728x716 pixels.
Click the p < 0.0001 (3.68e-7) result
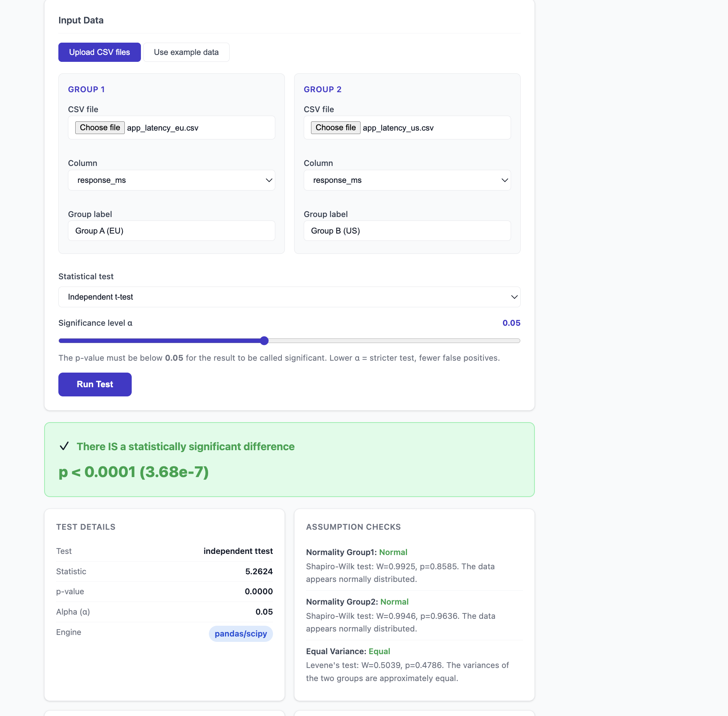pos(134,472)
